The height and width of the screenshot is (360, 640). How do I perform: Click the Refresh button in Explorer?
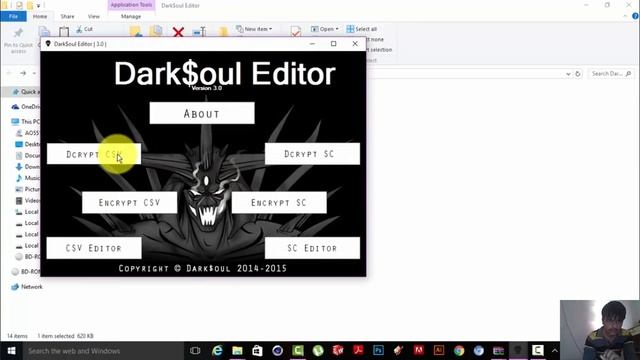pos(578,74)
